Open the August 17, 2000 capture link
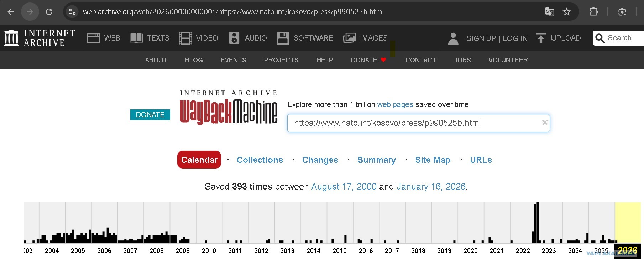 pos(344,187)
